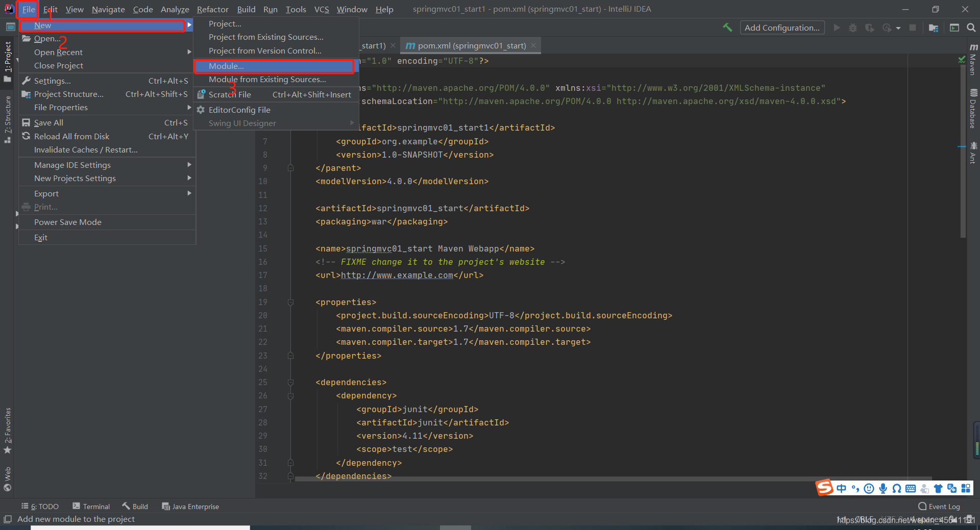Screen dimensions: 980x530
Task: Open the profiler run dropdown arrow
Action: coord(898,28)
